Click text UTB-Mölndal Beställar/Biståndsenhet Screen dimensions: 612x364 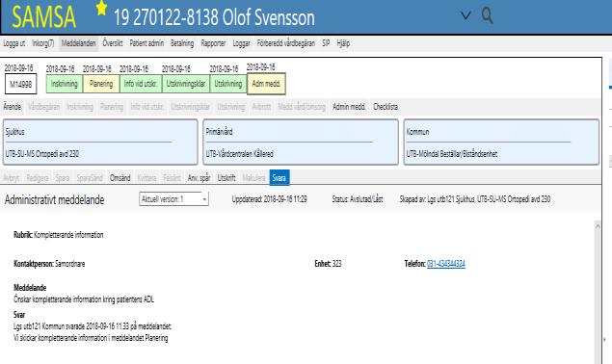(452, 154)
